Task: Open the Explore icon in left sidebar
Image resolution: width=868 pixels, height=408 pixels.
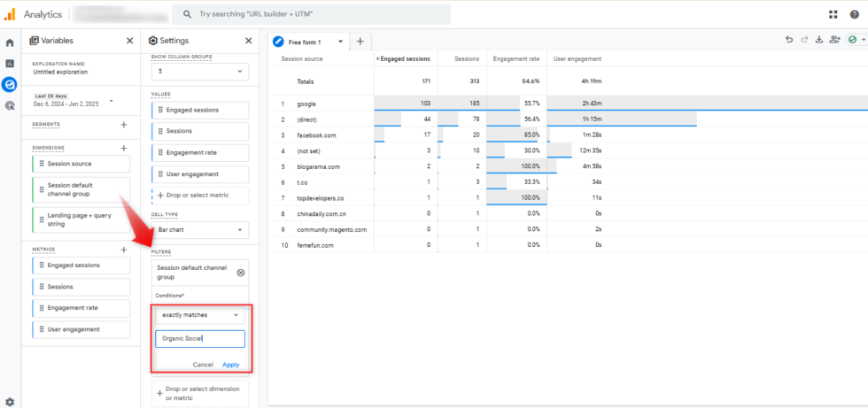Action: (x=10, y=85)
